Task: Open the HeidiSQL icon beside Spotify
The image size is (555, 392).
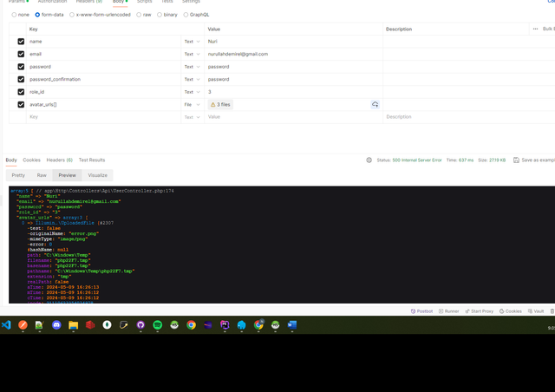Action: 174,324
